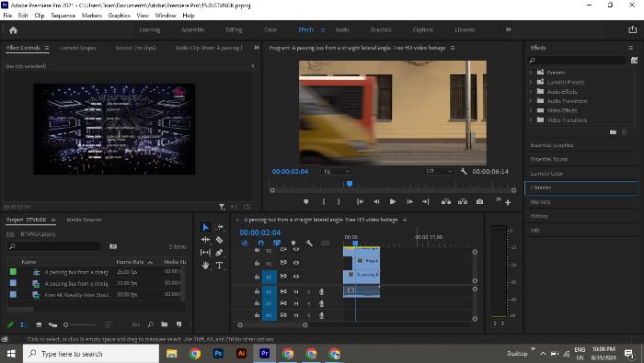Screen dimensions: 644x363
Task: Click the Find magnifier in Project panel
Action: [x=151, y=324]
